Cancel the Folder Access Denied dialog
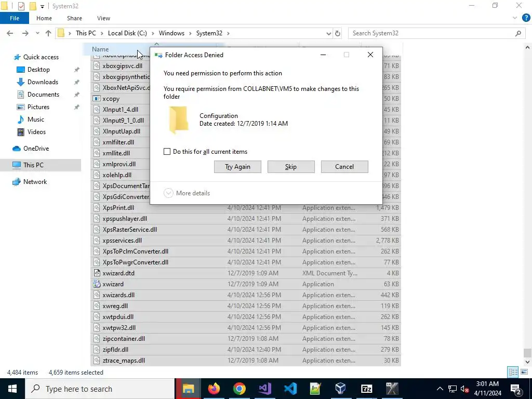 click(x=344, y=167)
